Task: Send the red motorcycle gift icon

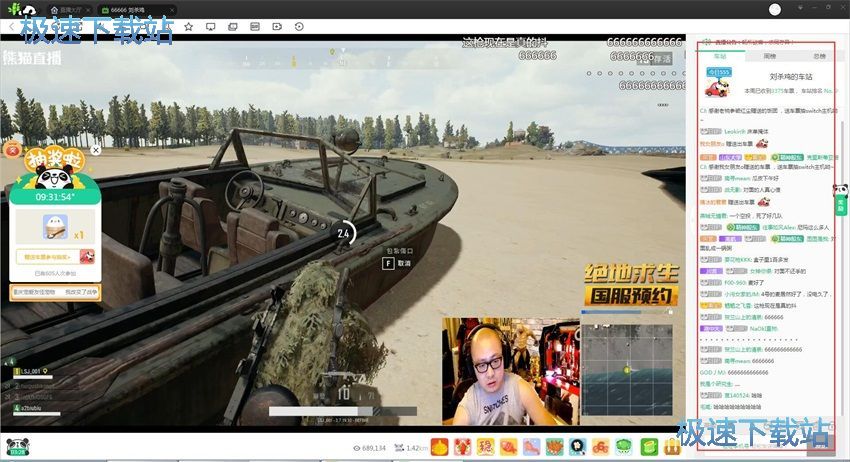Action: (x=601, y=447)
